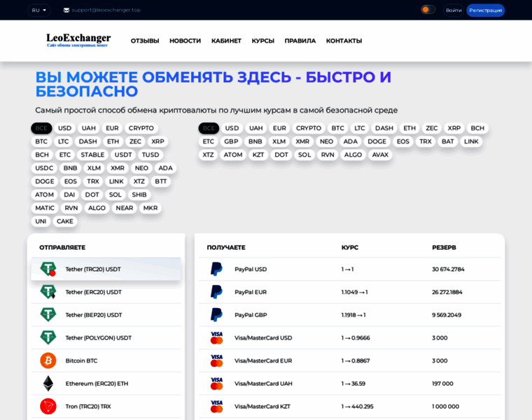Select the send-side USDT filter
532x420 pixels.
pyautogui.click(x=122, y=155)
